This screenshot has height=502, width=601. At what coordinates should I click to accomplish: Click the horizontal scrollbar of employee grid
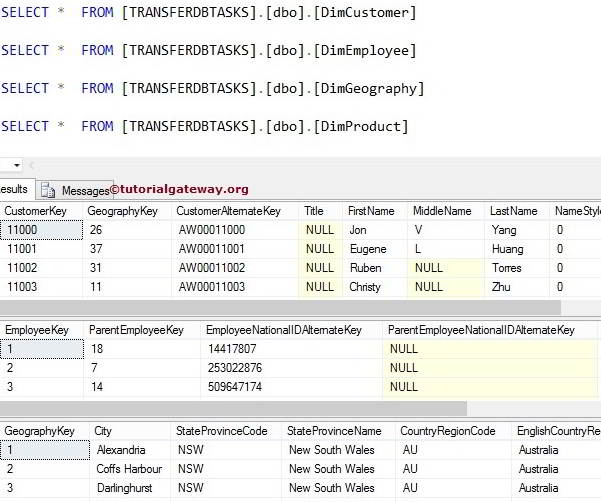click(233, 408)
